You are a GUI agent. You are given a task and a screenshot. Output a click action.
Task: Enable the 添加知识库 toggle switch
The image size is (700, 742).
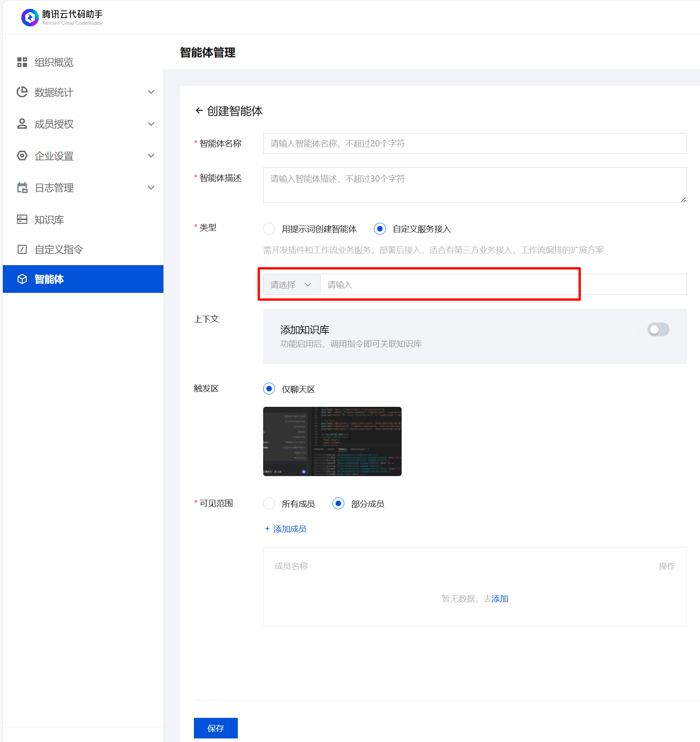658,330
